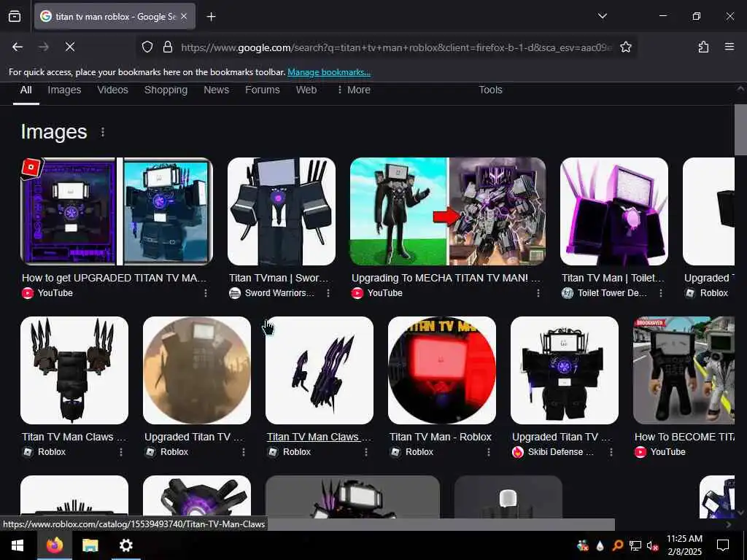Open the round Upgraded Titan TV thumbnail
Viewport: 747px width, 560px height.
coord(197,370)
